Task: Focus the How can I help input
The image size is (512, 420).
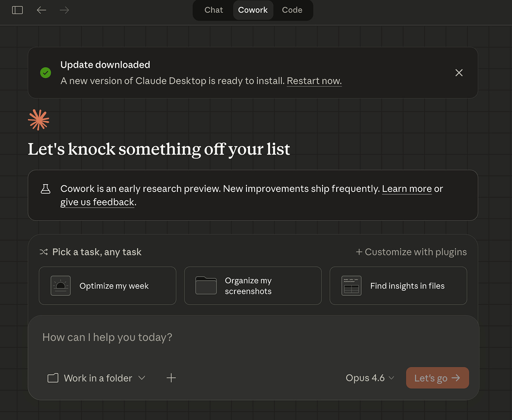Action: tap(253, 337)
